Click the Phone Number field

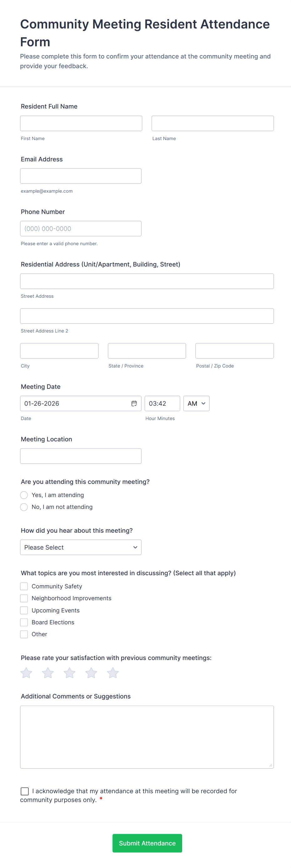[81, 228]
